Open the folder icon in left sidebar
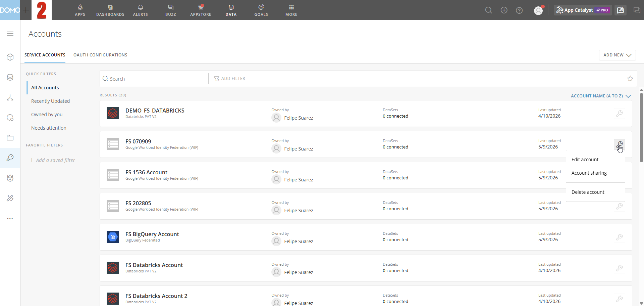This screenshot has width=644, height=306. coord(10,138)
